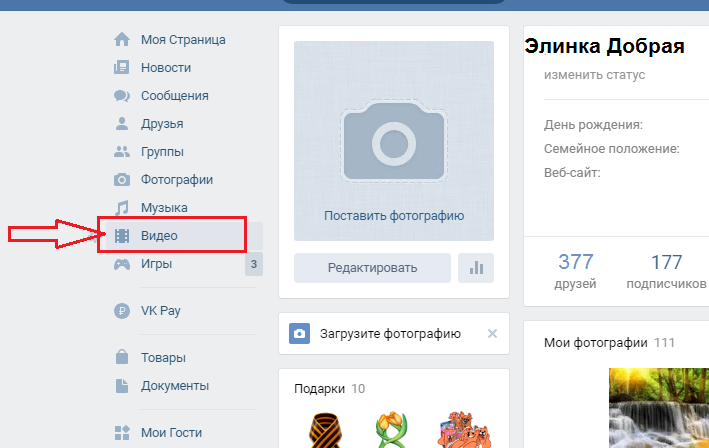The height and width of the screenshot is (448, 709).
Task: Open the waterfall forest photo thumbnail
Action: [659, 408]
